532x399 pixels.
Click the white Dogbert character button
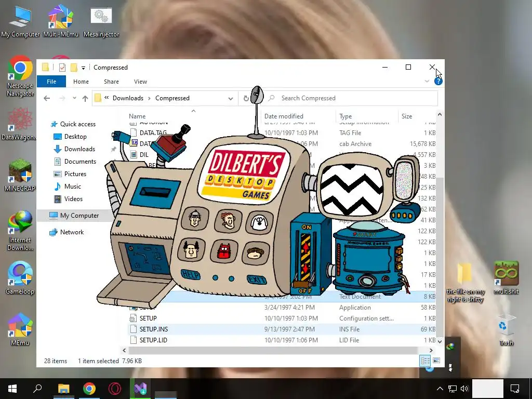point(259,222)
